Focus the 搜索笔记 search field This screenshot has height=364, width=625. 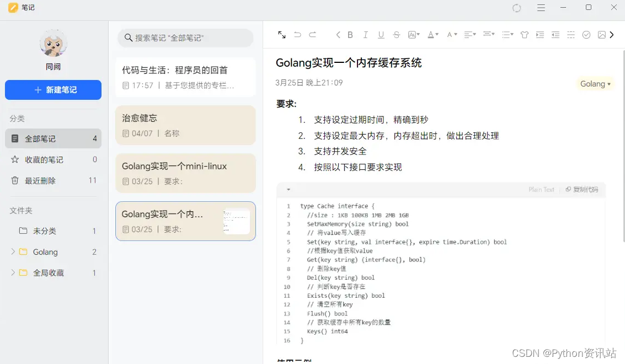[185, 38]
